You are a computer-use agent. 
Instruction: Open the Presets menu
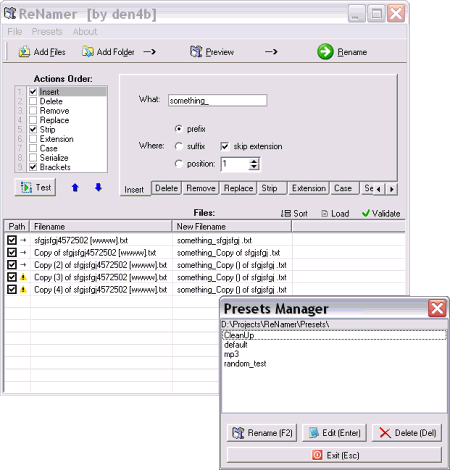pos(47,32)
